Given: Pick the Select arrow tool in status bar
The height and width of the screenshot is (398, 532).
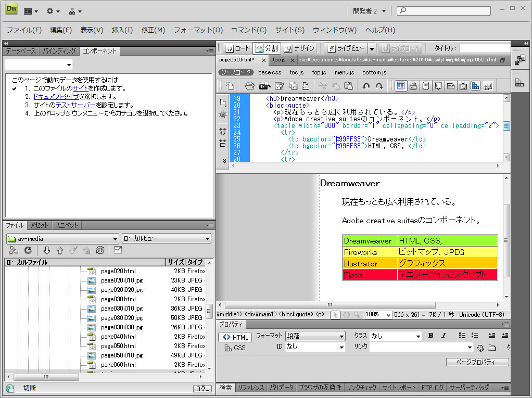Looking at the screenshot, I should tap(335, 315).
